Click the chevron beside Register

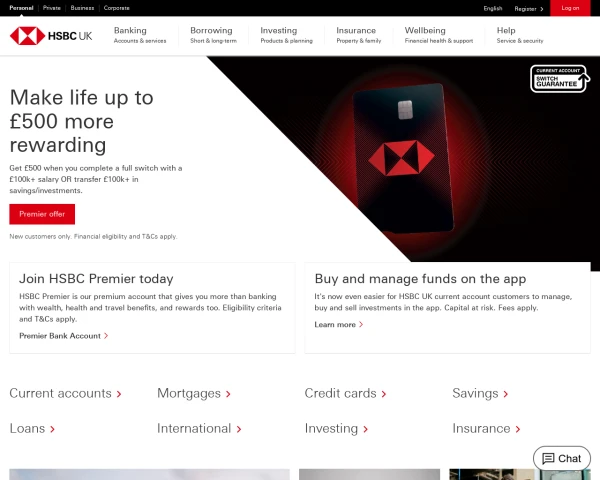click(x=541, y=9)
